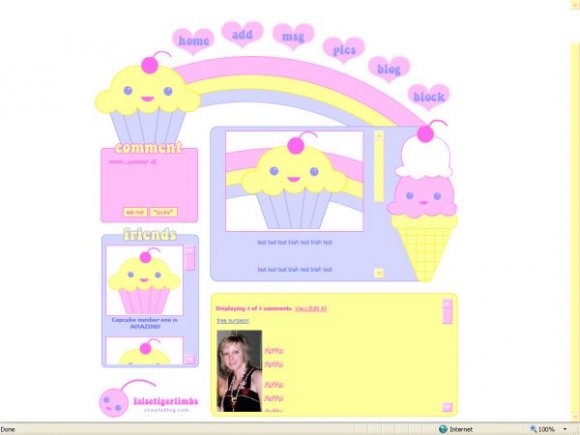
Task: Click the scroll-down arrow in profile panel
Action: point(378,273)
